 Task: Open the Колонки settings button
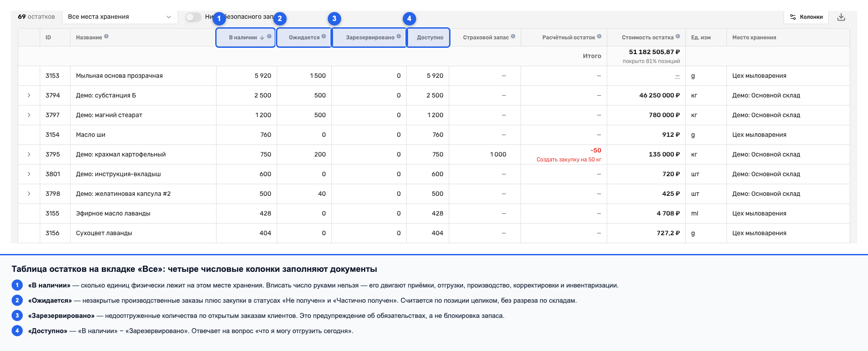coord(806,17)
